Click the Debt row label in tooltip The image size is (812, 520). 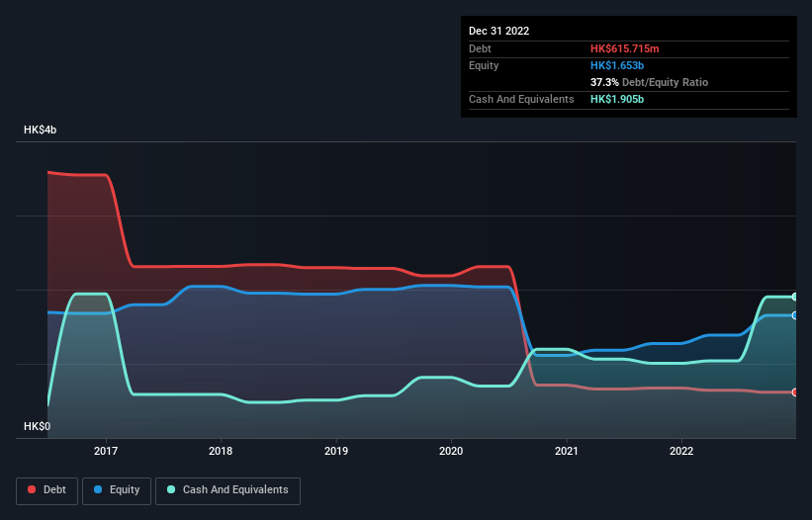480,48
